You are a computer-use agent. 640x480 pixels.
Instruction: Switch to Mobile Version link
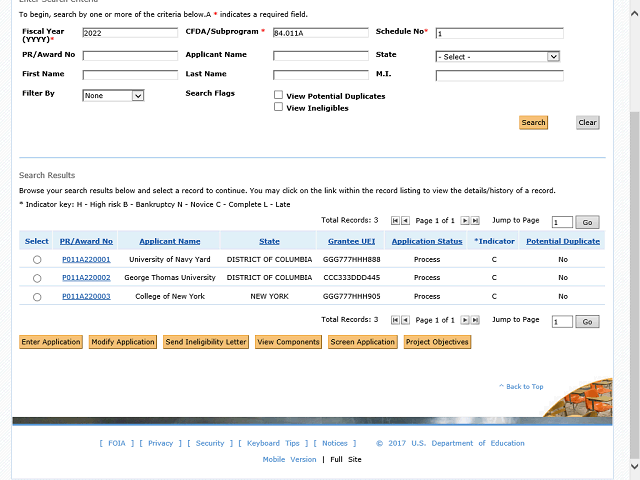click(289, 460)
